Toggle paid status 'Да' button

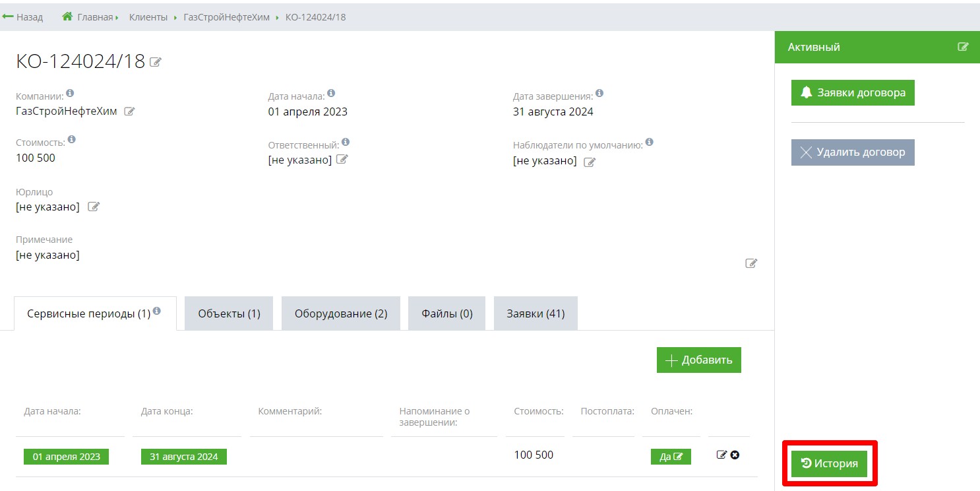pyautogui.click(x=671, y=457)
